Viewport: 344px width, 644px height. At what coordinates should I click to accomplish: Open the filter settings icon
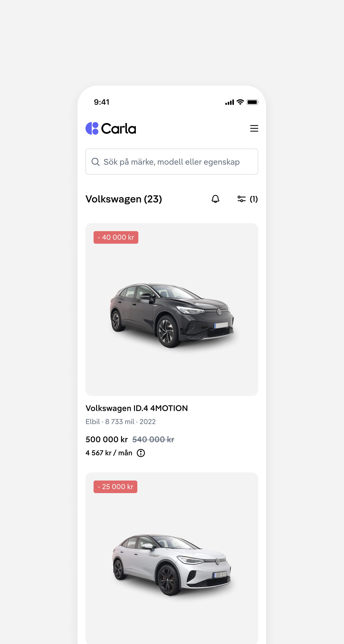click(x=241, y=199)
